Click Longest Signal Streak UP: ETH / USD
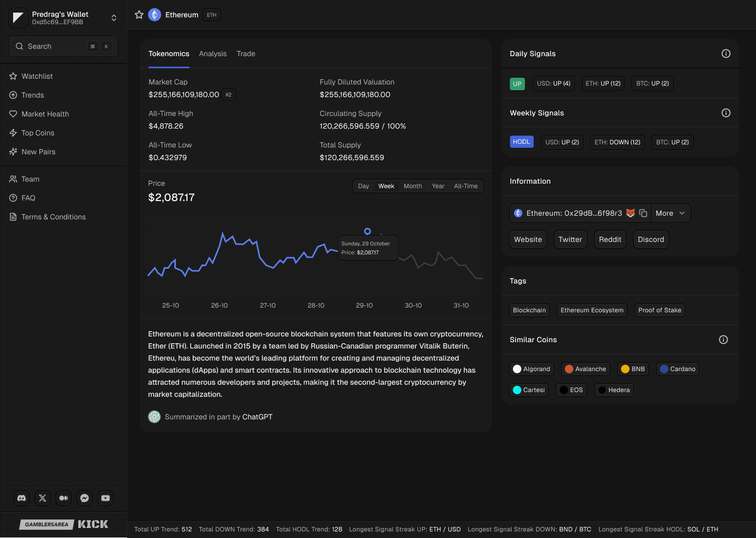 click(x=405, y=529)
